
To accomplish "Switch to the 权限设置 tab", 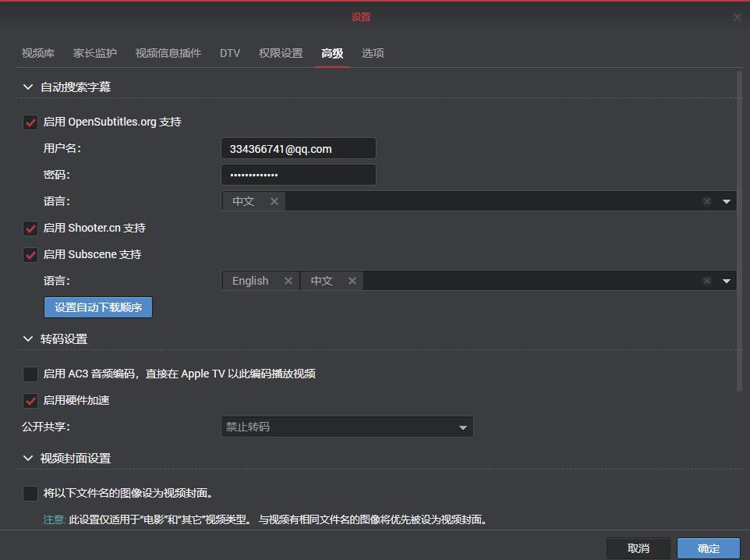I will pos(280,53).
